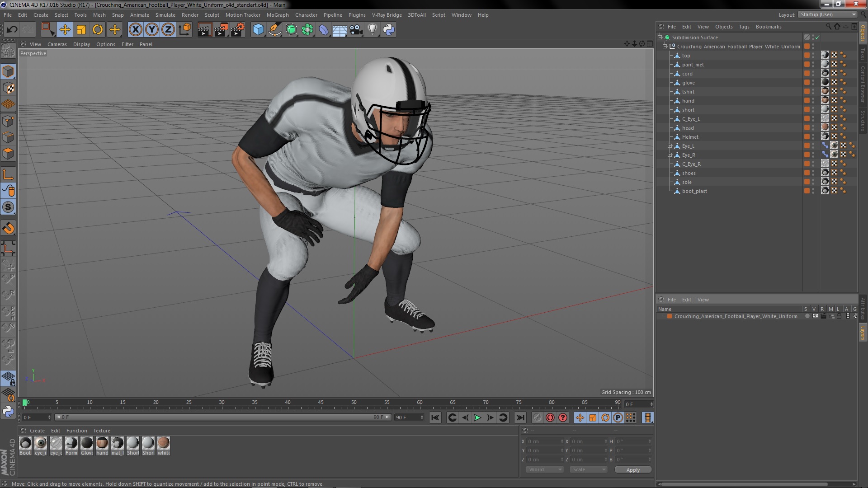
Task: Click search icon in Objects panel
Action: click(x=829, y=27)
